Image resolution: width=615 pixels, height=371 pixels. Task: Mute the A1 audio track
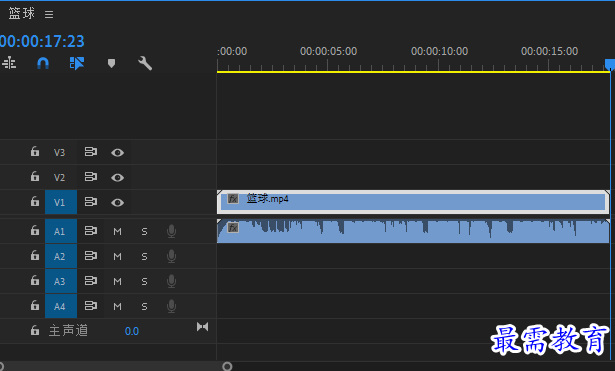[x=117, y=232]
